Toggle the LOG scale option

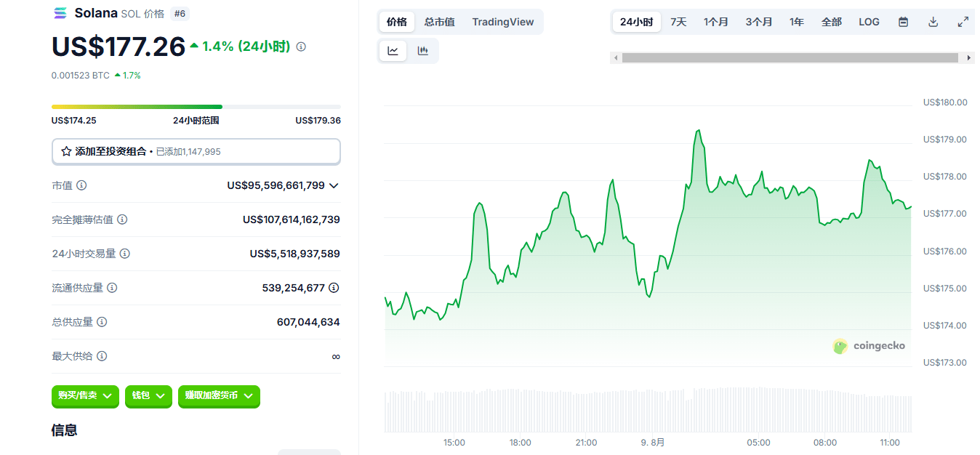[x=869, y=22]
